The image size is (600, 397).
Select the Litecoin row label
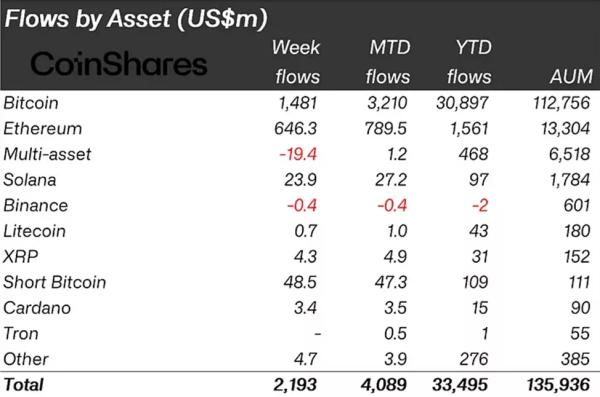click(x=34, y=231)
